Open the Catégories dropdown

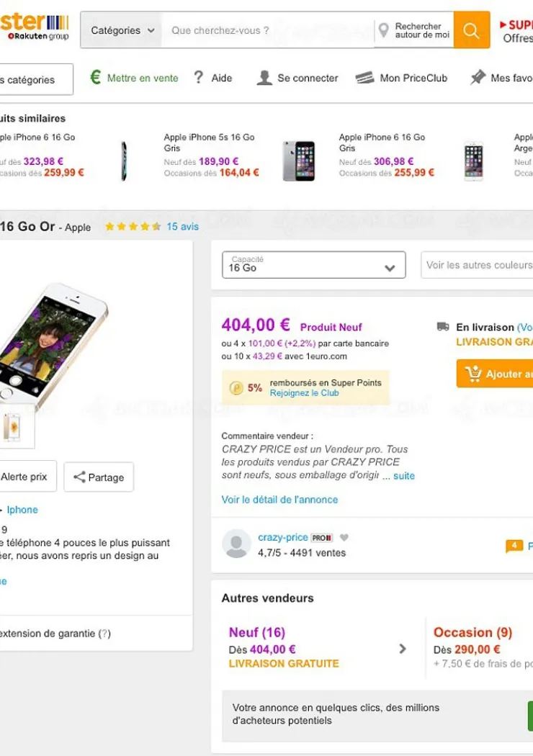(122, 30)
